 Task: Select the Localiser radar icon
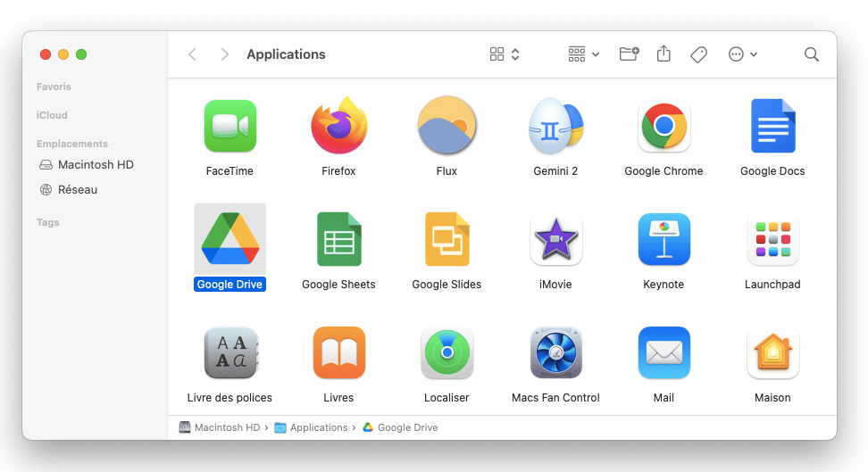(447, 352)
